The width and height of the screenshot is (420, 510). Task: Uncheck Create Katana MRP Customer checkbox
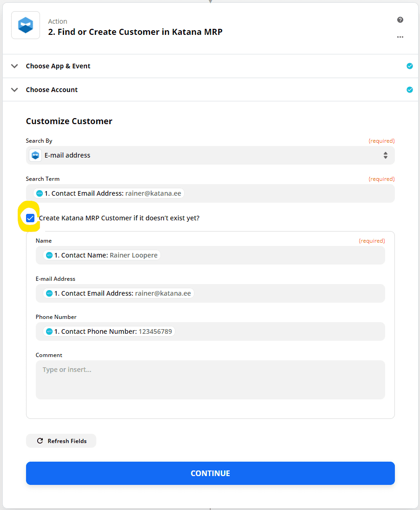(x=30, y=218)
